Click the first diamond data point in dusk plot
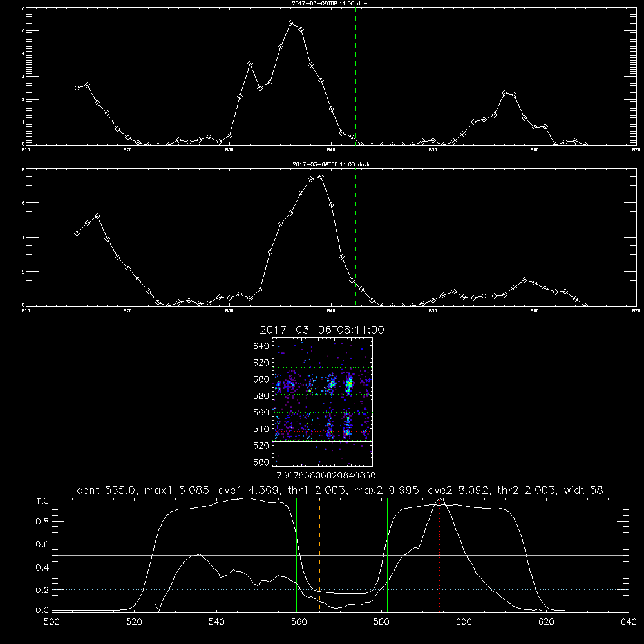 tap(77, 233)
